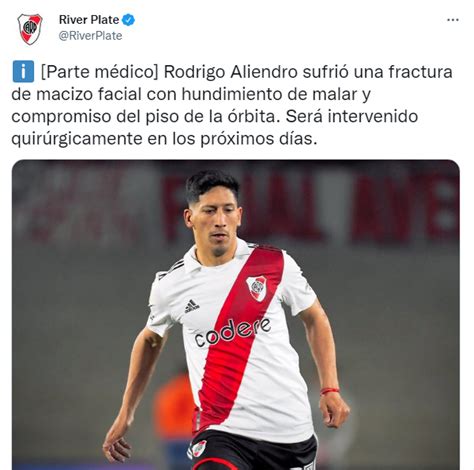Click the blurred orange figure in background
Screen dimensions: 474x470
(x=173, y=403)
